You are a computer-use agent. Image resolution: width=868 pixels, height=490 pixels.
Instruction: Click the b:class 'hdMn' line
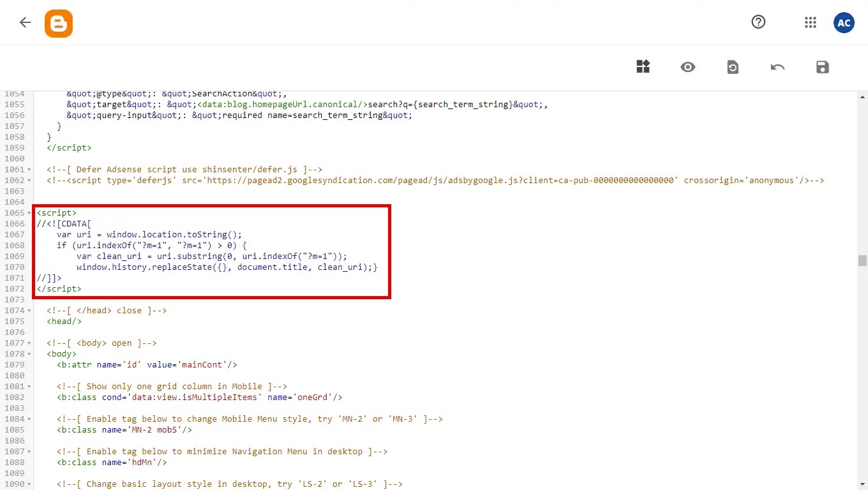coord(112,462)
